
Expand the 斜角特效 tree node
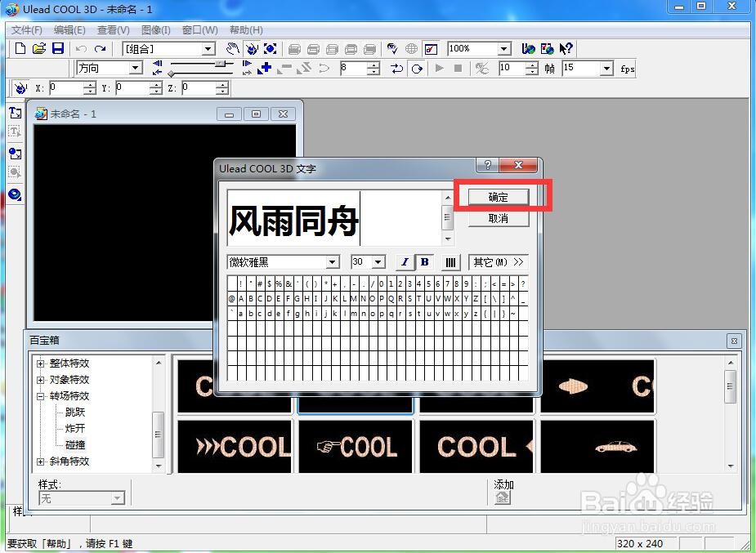pyautogui.click(x=41, y=462)
